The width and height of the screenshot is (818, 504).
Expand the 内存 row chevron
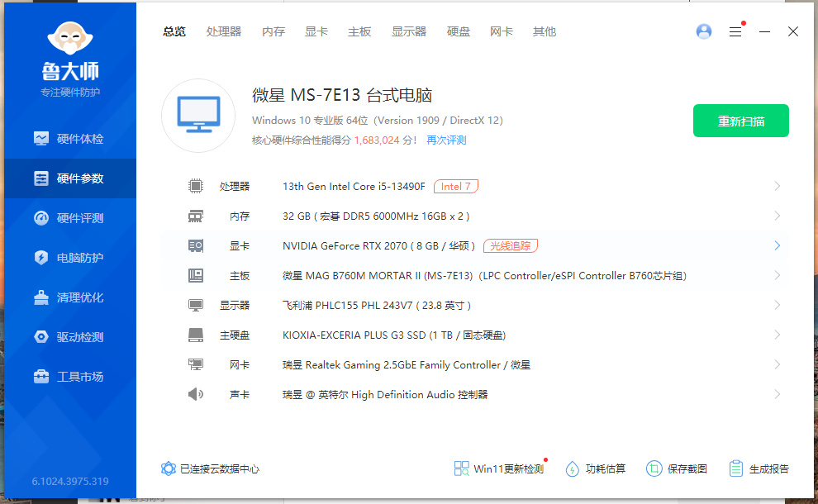[778, 216]
